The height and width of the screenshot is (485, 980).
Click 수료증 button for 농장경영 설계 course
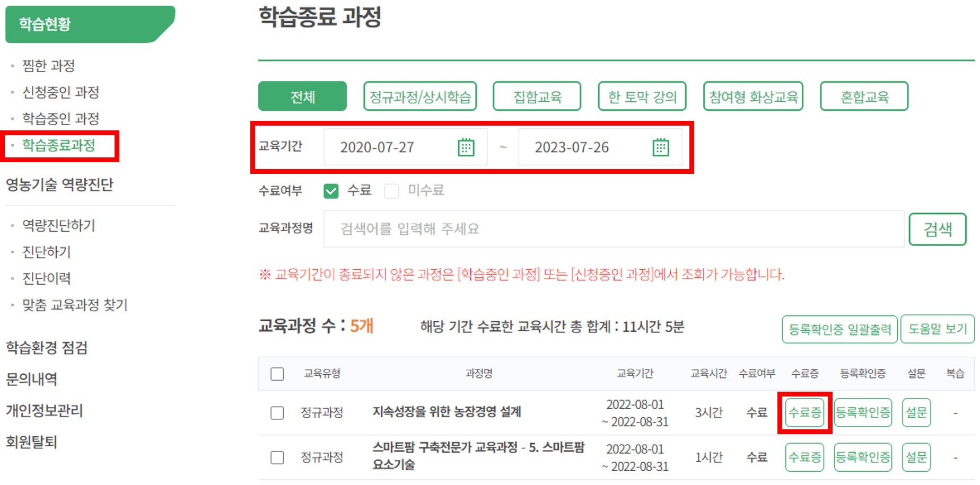coord(804,412)
